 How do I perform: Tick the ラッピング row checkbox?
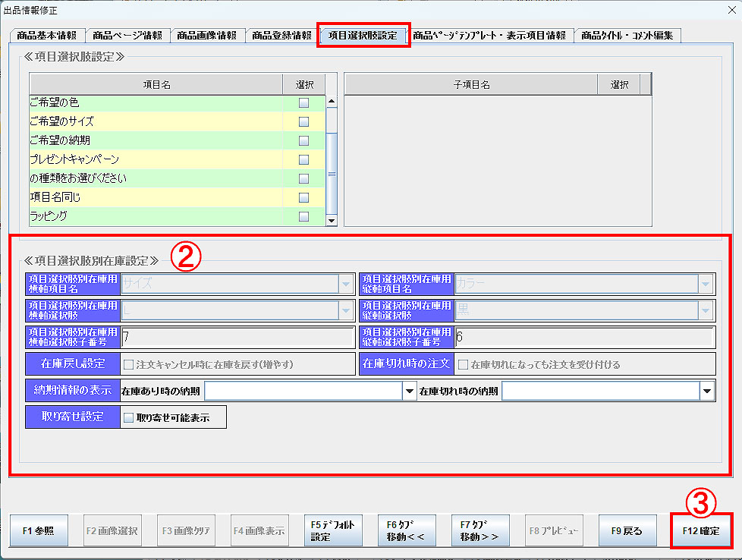[x=303, y=216]
